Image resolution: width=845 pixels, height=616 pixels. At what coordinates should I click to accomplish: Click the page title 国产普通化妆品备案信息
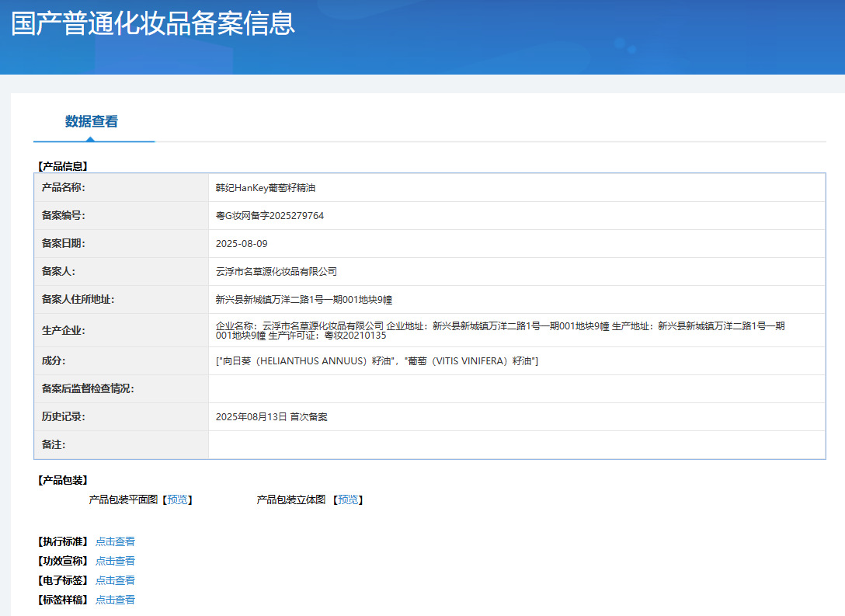153,24
